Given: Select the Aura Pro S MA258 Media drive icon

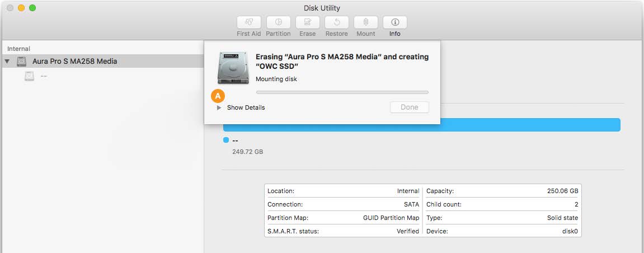Looking at the screenshot, I should point(21,62).
